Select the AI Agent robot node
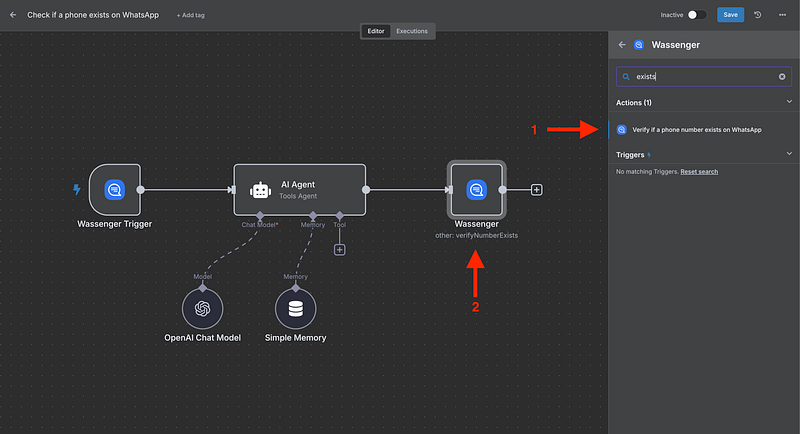This screenshot has height=434, width=800. (261, 189)
